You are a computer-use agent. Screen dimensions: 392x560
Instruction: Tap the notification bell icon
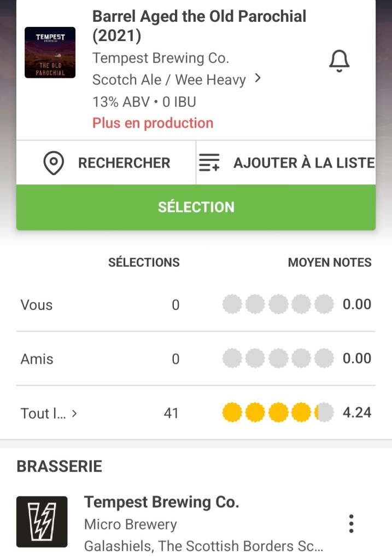(339, 61)
